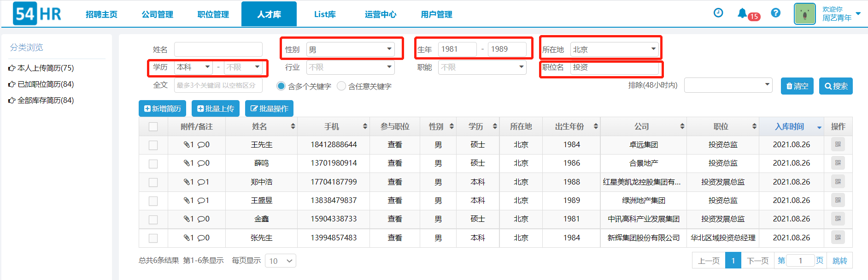Open notifications bell with 15 badge
The width and height of the screenshot is (868, 280).
[x=742, y=13]
